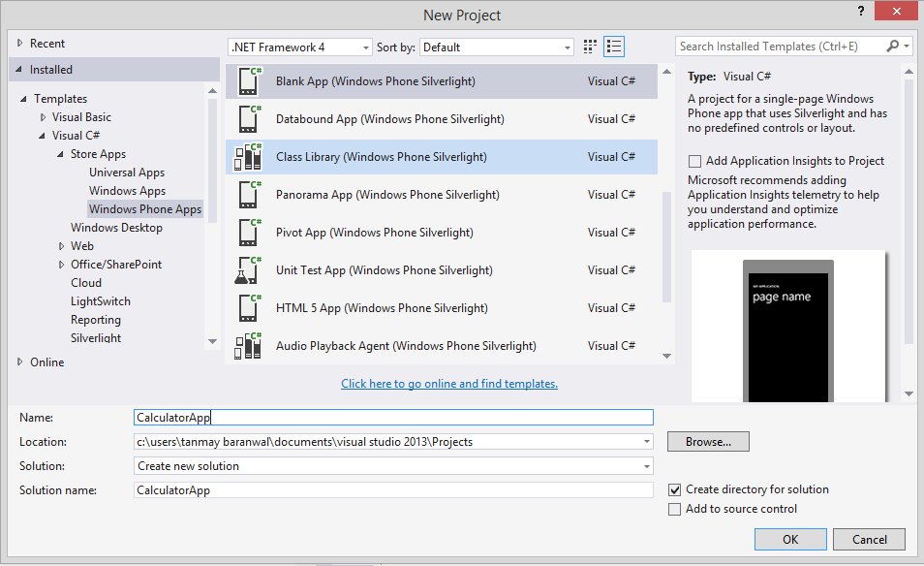Select Windows Apps in the tree
This screenshot has height=566, width=924.
(x=127, y=190)
